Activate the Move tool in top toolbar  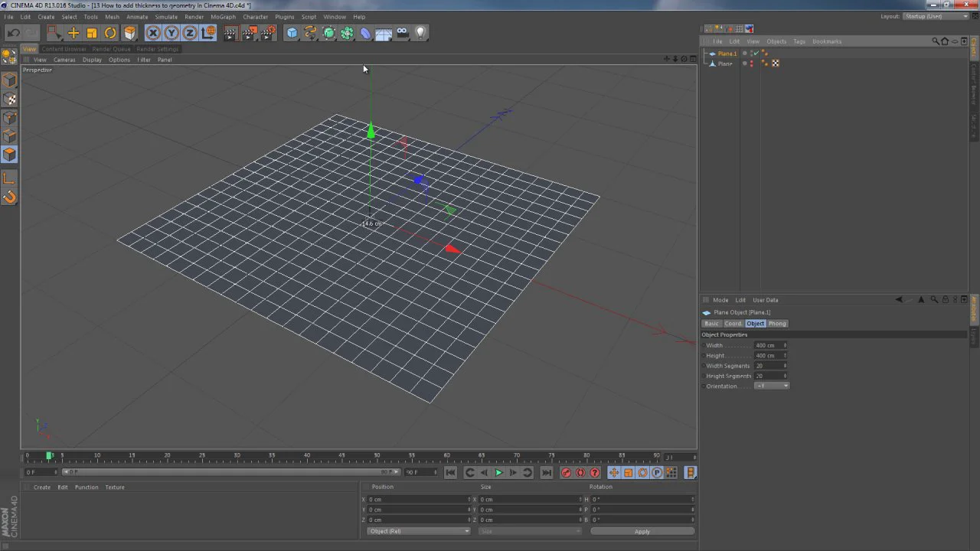(73, 33)
